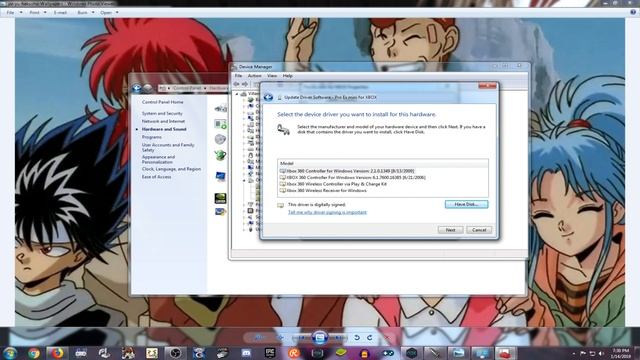Click the volume icon in system tray
The width and height of the screenshot is (640, 360).
pyautogui.click(x=601, y=353)
